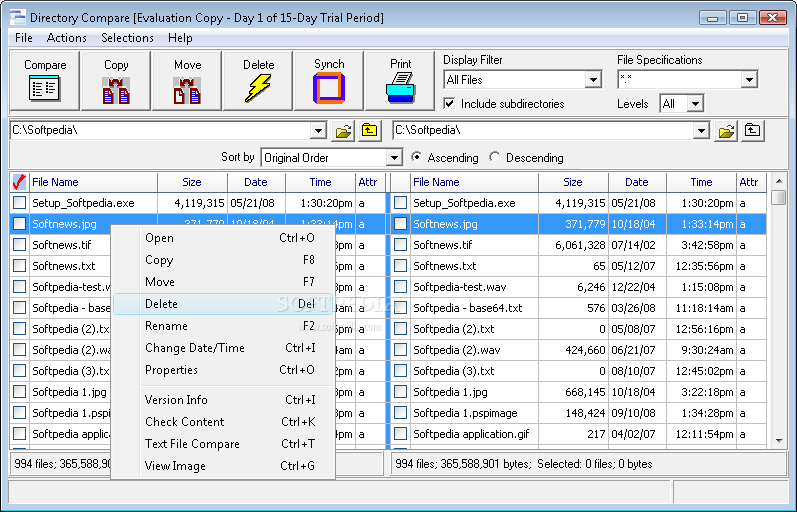The width and height of the screenshot is (797, 512).
Task: Open the File menu
Action: [x=23, y=38]
